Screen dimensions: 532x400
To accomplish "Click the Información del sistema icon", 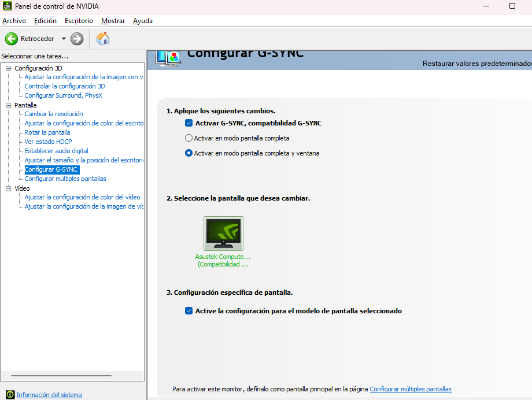I will 10,395.
